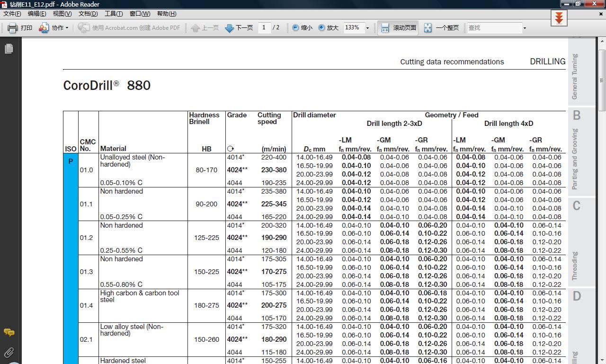Close the document with the X below the title bar
The height and width of the screenshot is (364, 606).
click(x=601, y=14)
